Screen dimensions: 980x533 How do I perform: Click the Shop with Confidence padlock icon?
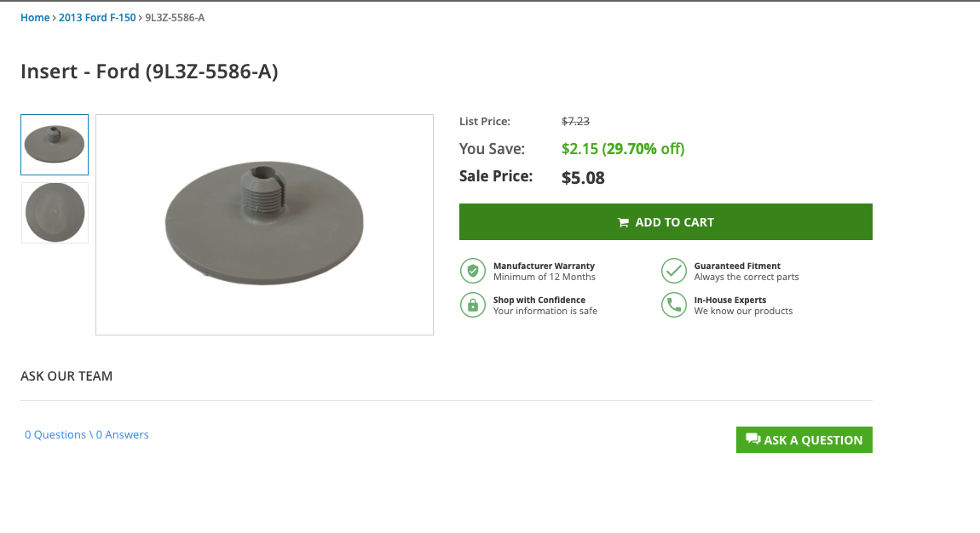[x=473, y=304]
